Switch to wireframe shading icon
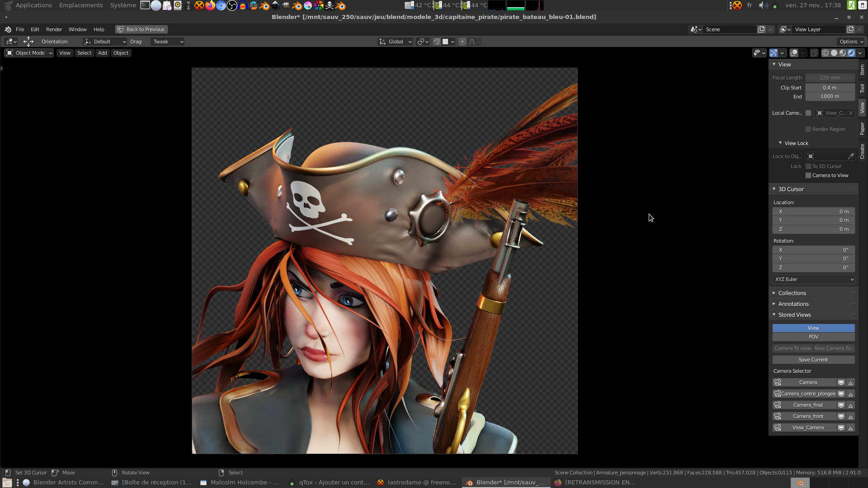Image resolution: width=868 pixels, height=488 pixels. click(826, 53)
